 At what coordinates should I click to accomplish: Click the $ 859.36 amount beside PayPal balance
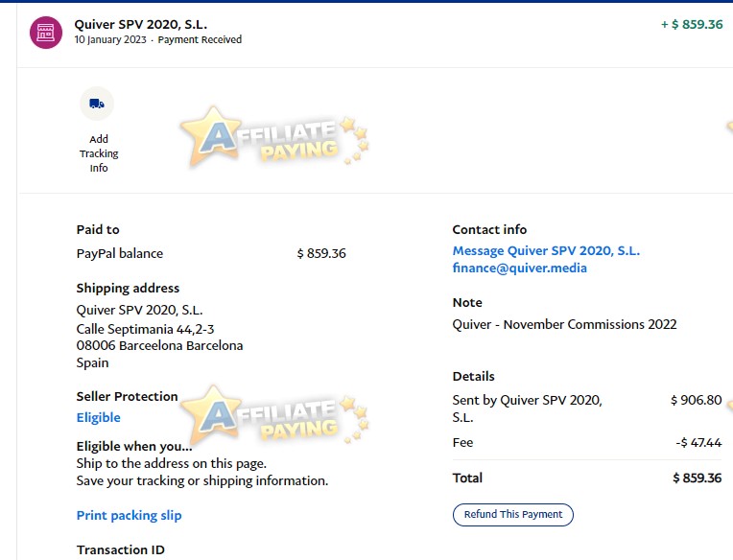321,253
